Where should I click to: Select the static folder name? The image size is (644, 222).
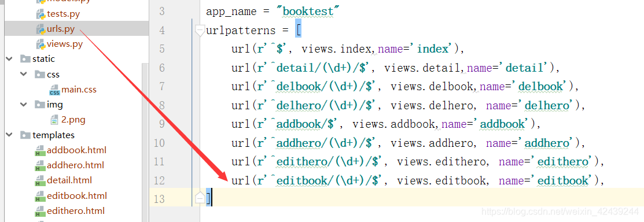click(43, 59)
